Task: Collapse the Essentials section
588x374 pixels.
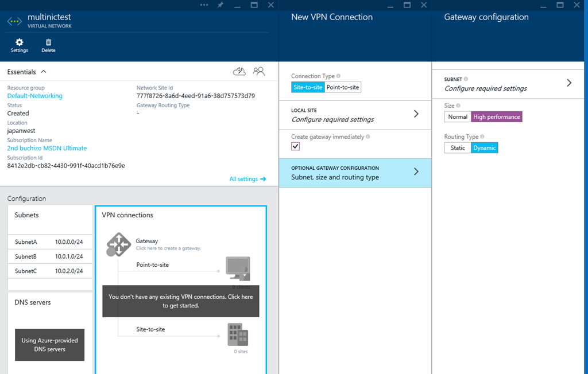Action: pos(44,72)
